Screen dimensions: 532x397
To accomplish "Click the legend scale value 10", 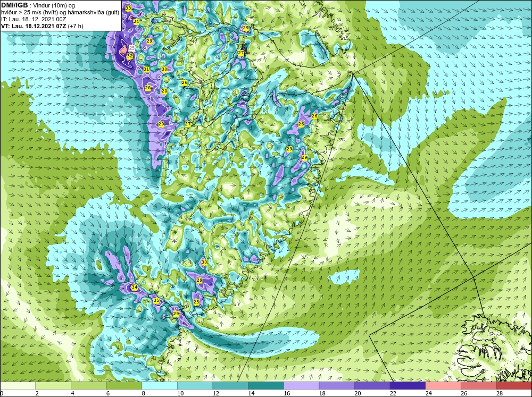I will click(x=180, y=393).
